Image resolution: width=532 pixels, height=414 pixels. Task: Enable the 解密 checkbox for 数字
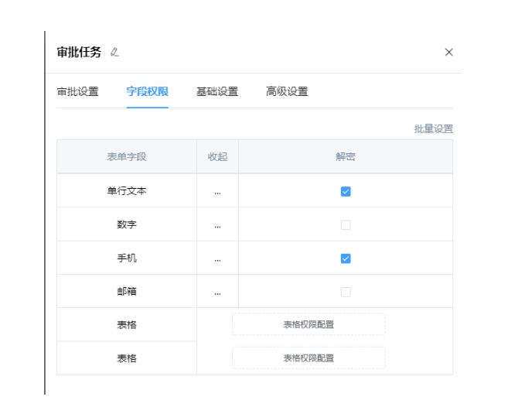346,225
